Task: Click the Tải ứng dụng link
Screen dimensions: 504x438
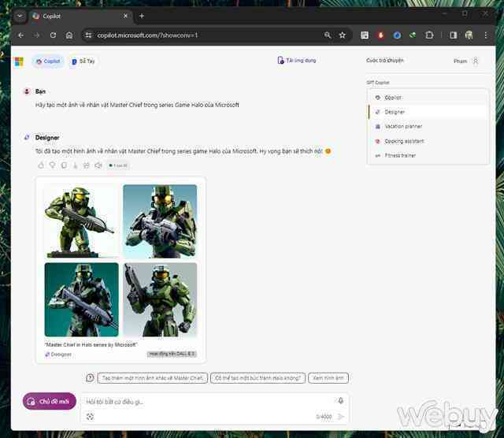Action: 297,61
